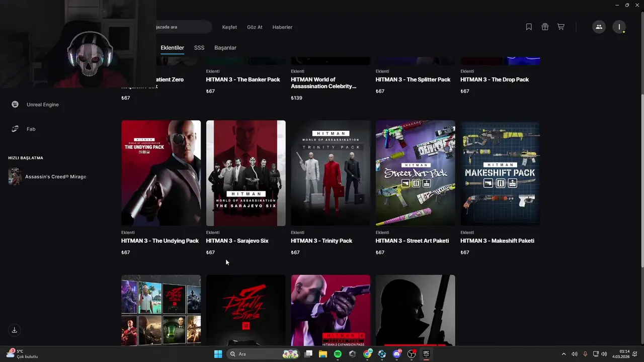
Task: Open the Göz At menu
Action: point(255,27)
